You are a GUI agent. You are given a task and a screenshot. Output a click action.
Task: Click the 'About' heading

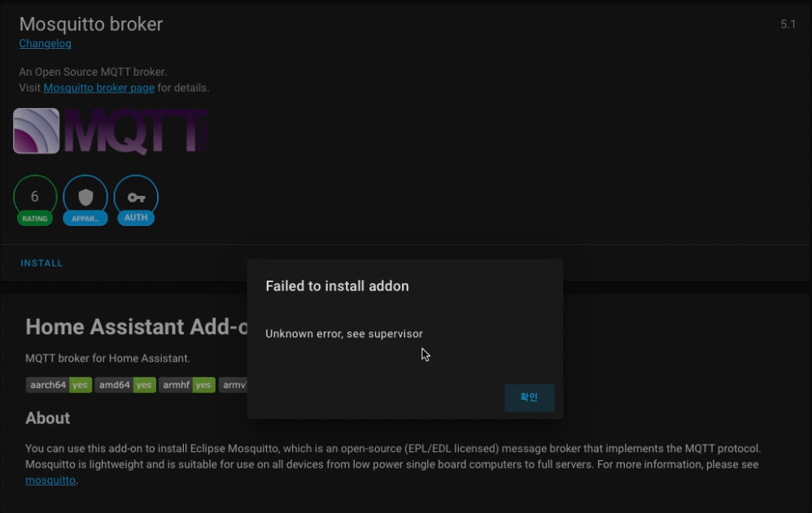(x=48, y=418)
